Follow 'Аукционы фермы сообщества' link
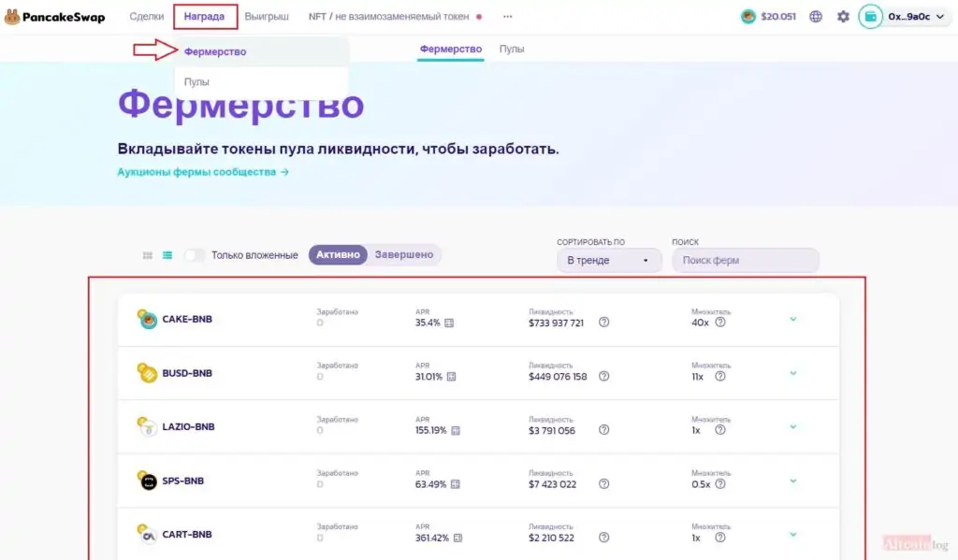Screen dimensions: 958x560 tap(203, 172)
